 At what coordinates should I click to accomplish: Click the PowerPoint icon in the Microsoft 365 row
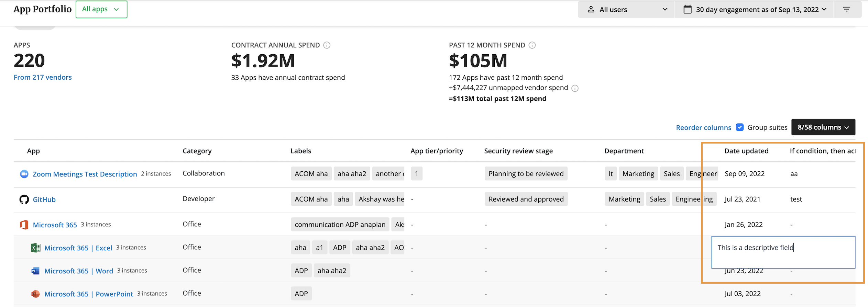(35, 294)
